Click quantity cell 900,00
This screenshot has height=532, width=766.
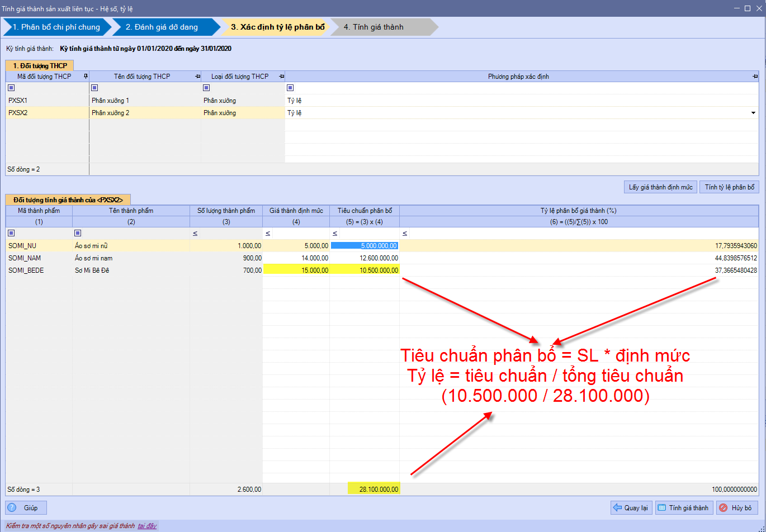point(226,258)
